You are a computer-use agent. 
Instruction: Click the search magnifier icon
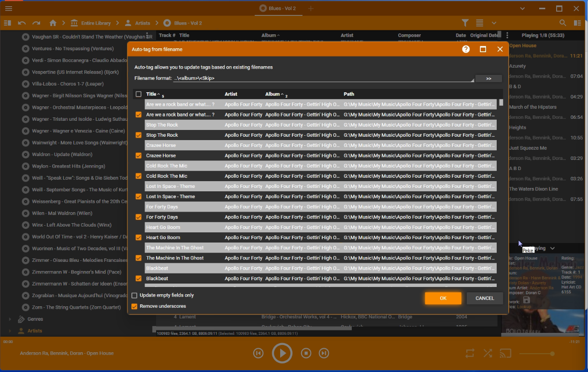coord(563,23)
